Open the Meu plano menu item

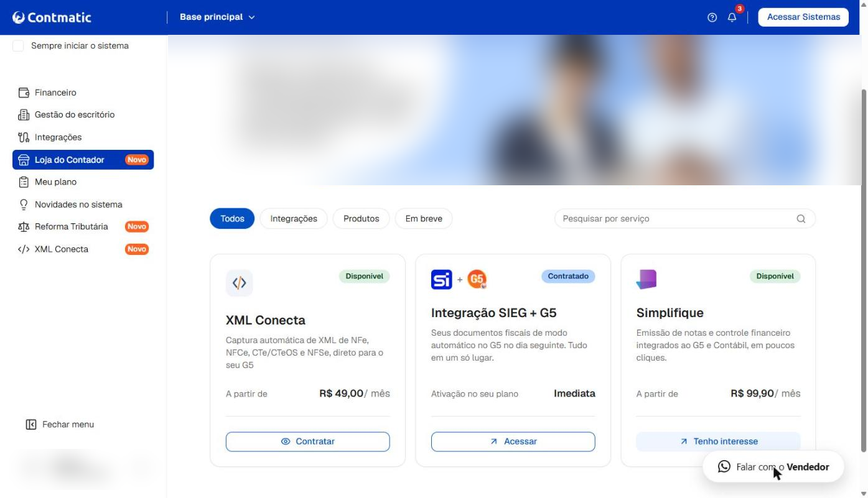click(83, 182)
